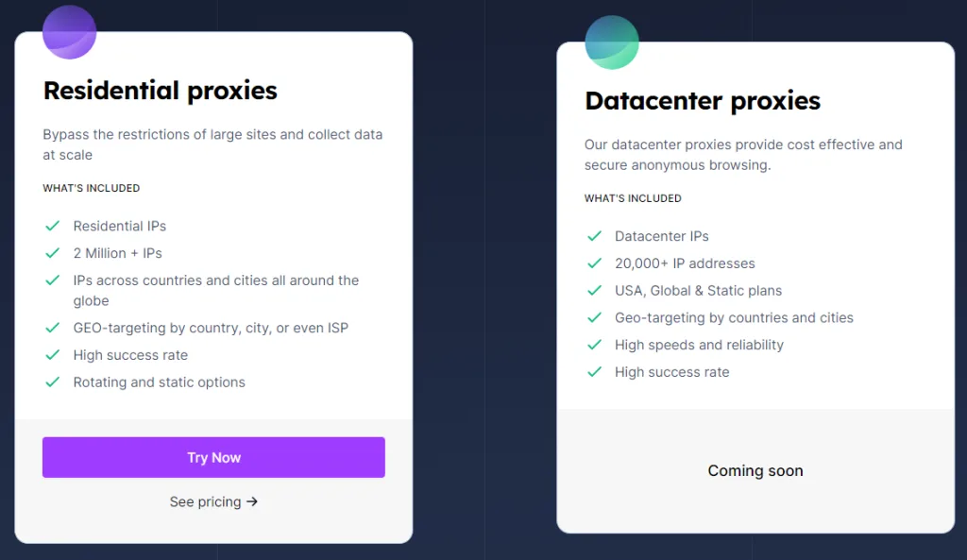
Task: Click the checkmark beside USA, Global & Static plans
Action: point(594,291)
